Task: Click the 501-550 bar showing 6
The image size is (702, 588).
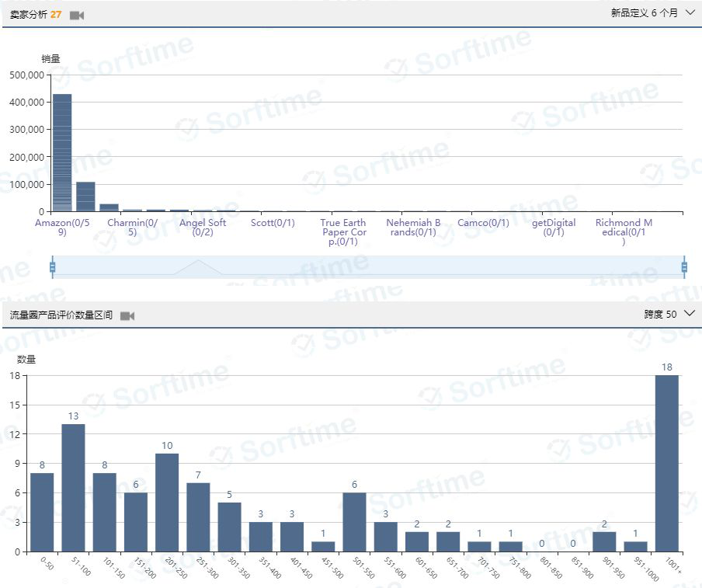Action: point(354,521)
